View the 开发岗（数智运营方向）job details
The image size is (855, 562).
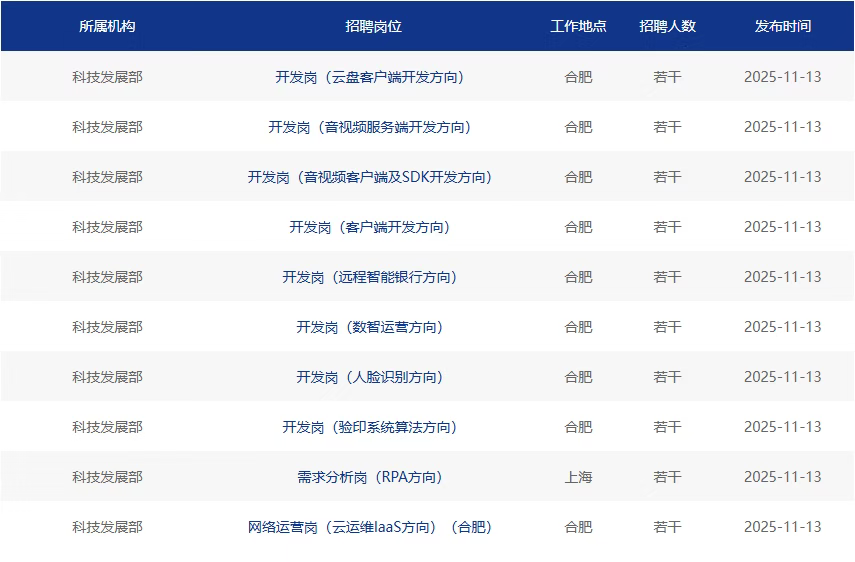369,327
